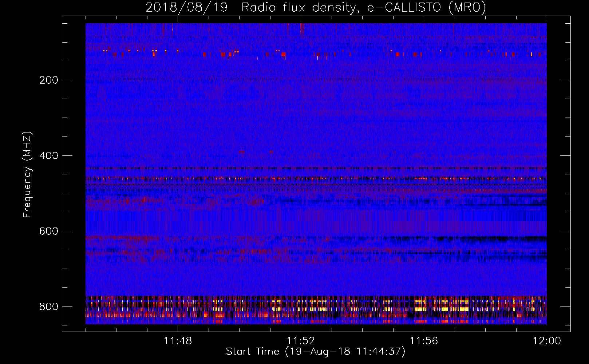The width and height of the screenshot is (589, 364).
Task: Select the 600 frequency tick label
Action: point(49,232)
